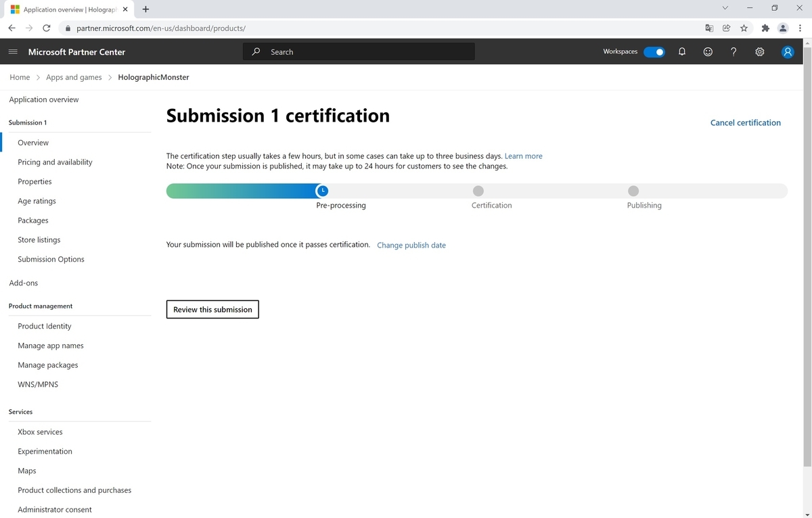The height and width of the screenshot is (518, 812).
Task: Reload the current page
Action: click(47, 28)
